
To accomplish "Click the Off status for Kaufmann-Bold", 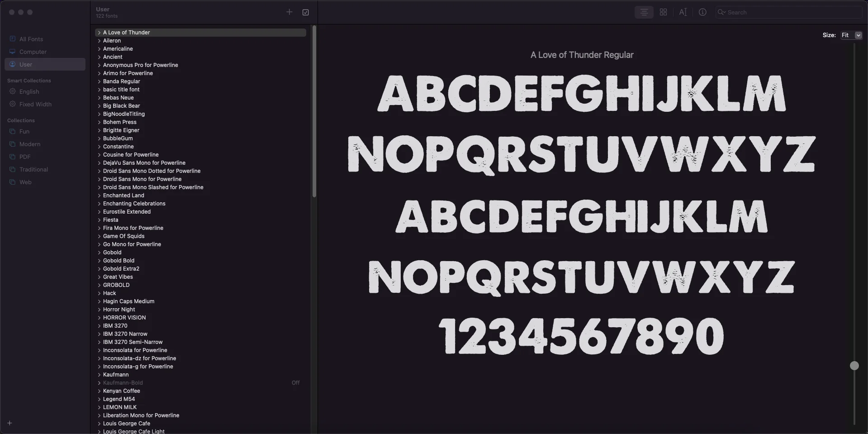I will tap(296, 383).
